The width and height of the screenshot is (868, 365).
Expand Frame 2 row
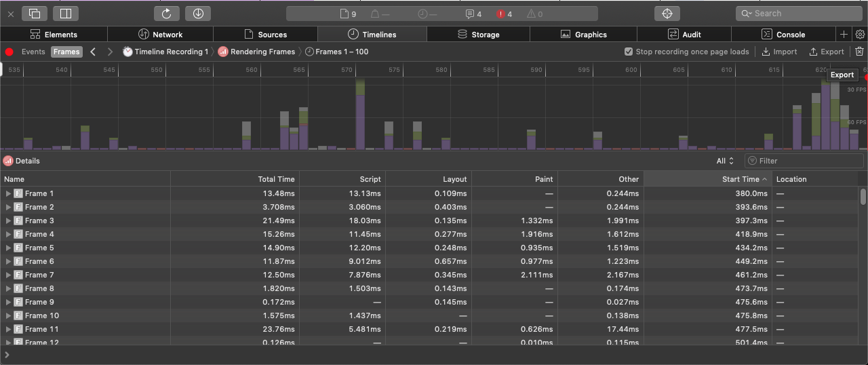[8, 207]
